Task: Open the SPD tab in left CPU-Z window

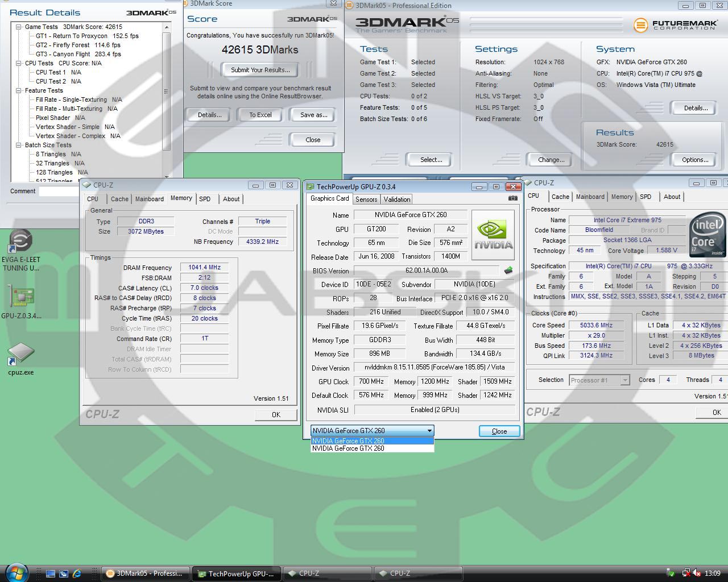Action: [x=205, y=199]
